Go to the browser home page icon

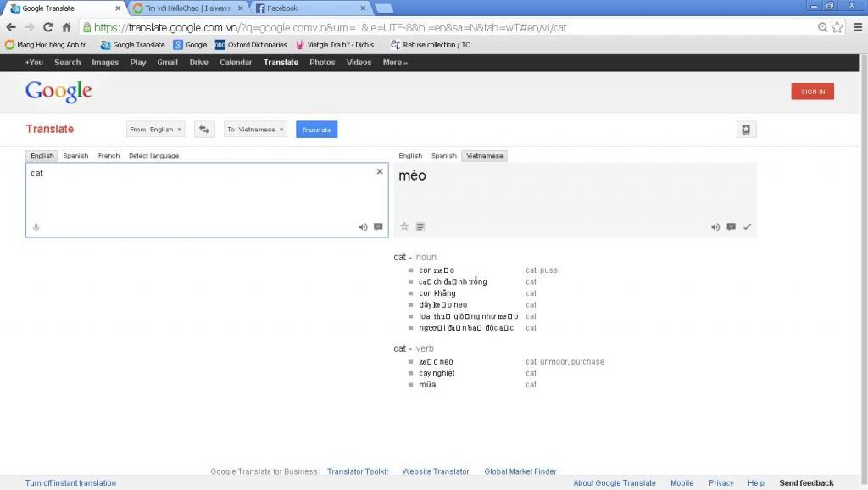[66, 27]
